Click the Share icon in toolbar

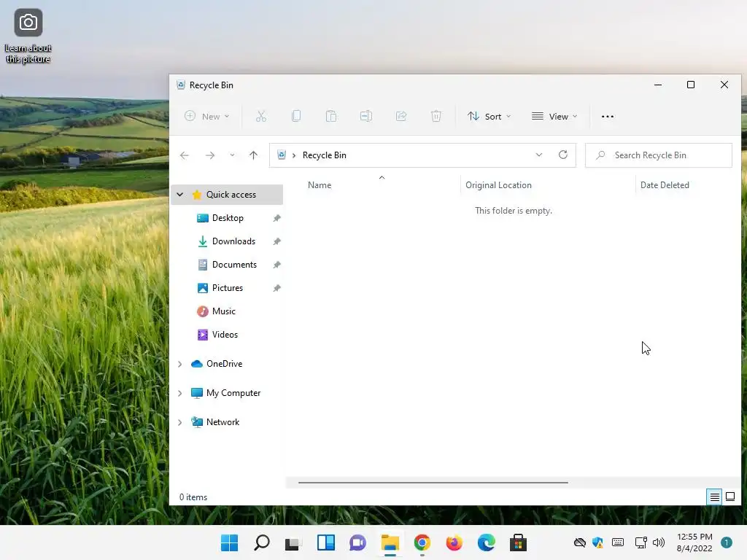click(x=401, y=116)
